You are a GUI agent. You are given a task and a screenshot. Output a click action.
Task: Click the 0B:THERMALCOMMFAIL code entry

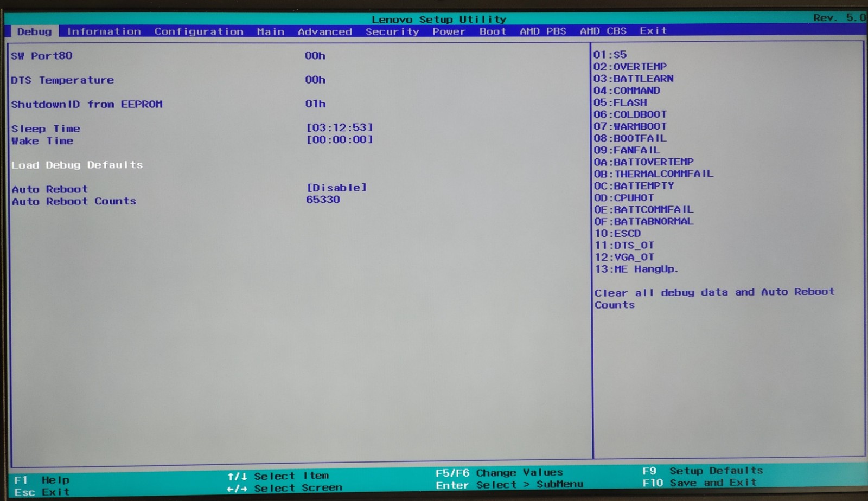tap(653, 174)
